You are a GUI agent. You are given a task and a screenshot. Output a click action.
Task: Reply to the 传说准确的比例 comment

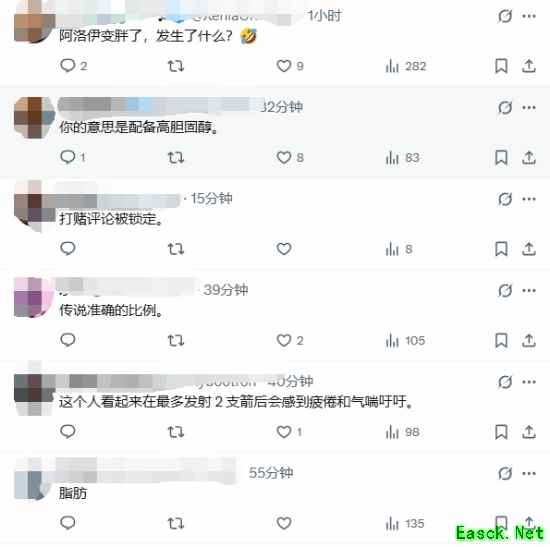click(x=68, y=340)
